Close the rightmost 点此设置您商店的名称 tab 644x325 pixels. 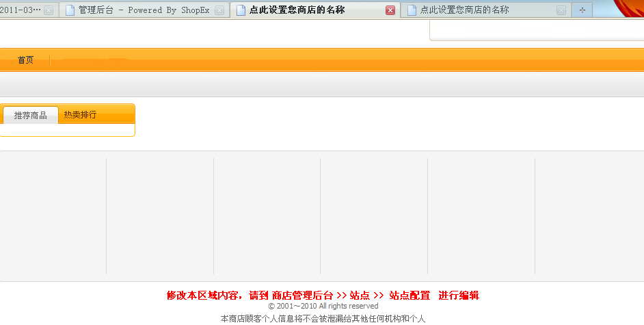click(x=561, y=10)
